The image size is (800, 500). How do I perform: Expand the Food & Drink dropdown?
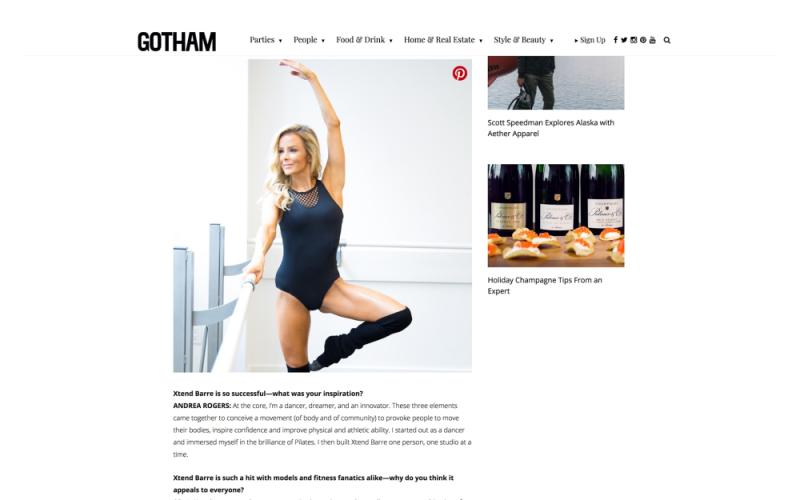click(364, 40)
